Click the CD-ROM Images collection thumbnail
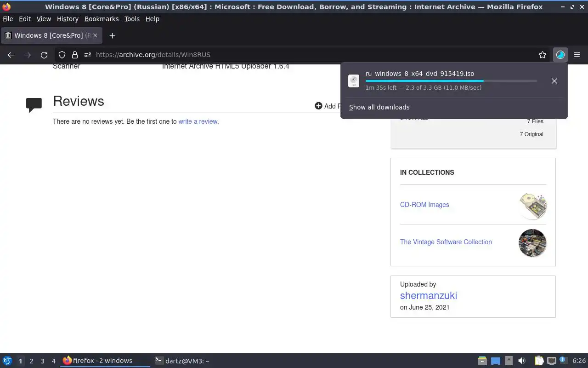 pos(532,206)
